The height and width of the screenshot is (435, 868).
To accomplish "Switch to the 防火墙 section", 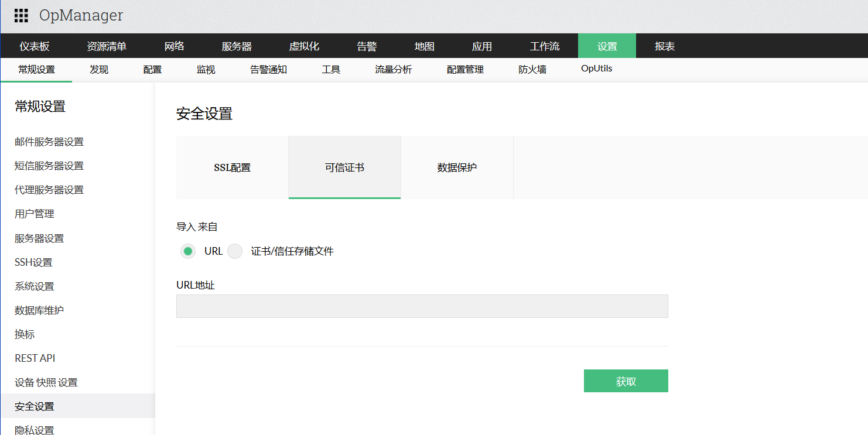I will 532,68.
